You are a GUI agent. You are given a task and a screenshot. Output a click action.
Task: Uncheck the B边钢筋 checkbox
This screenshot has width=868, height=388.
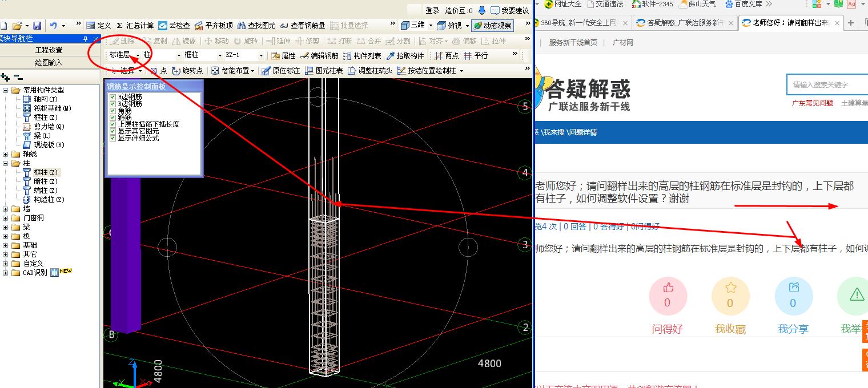pos(112,104)
